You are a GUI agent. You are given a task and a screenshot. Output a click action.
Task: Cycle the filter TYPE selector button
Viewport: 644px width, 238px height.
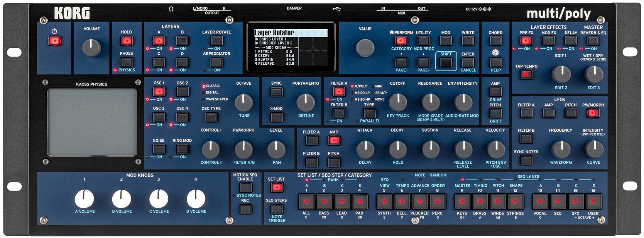[369, 113]
